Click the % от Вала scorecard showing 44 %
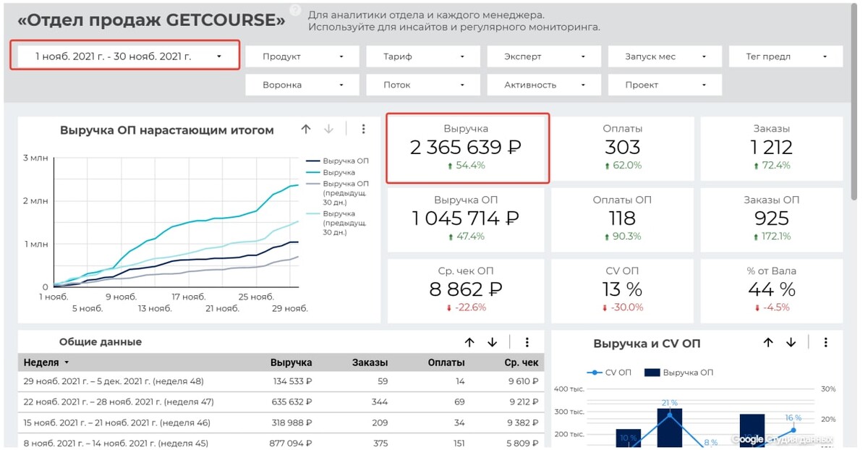 [772, 290]
